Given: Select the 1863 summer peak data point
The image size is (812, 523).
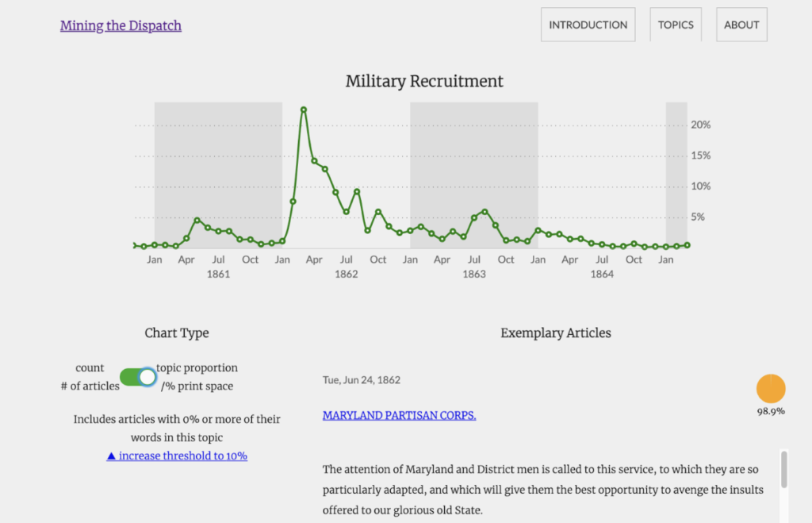Looking at the screenshot, I should click(x=485, y=211).
